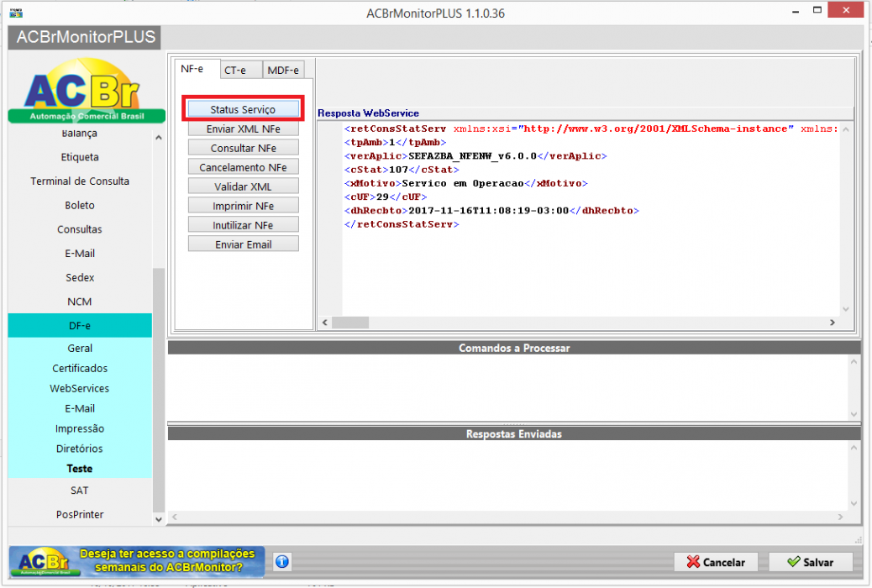Click the blue info icon
This screenshot has height=588, width=872.
coord(282,561)
